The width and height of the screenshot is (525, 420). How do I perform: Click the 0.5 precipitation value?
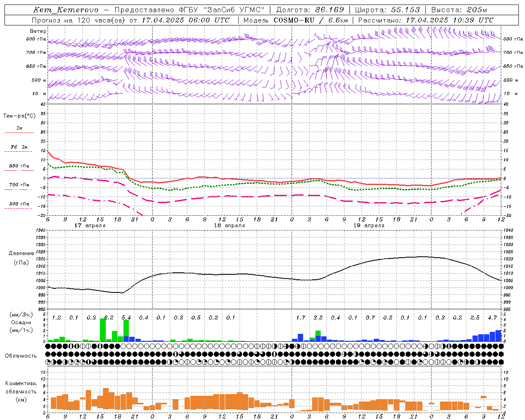[196, 318]
